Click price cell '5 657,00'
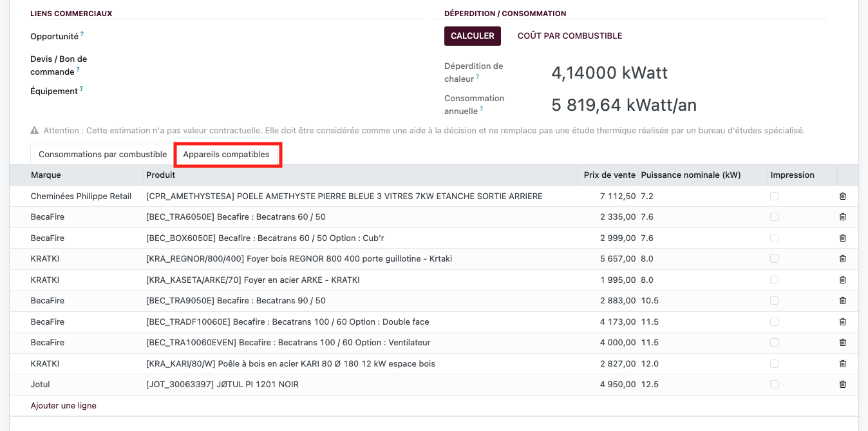Image resolution: width=868 pixels, height=431 pixels. [x=618, y=259]
